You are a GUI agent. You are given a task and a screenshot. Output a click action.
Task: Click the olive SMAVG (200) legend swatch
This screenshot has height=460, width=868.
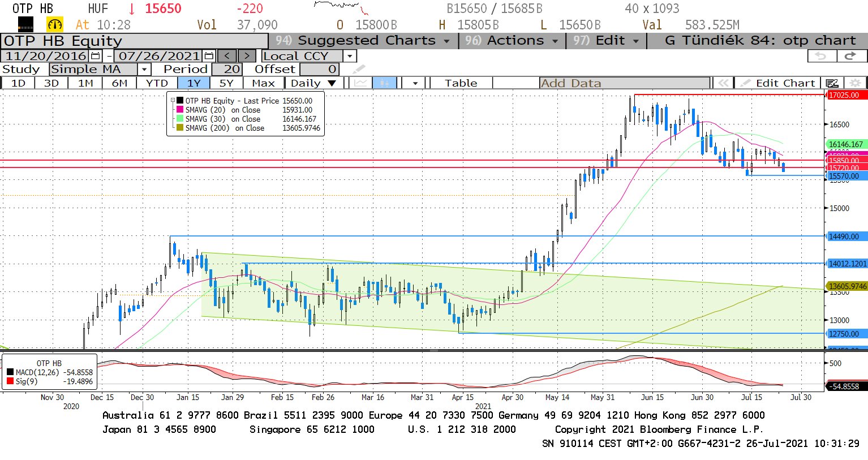[180, 128]
